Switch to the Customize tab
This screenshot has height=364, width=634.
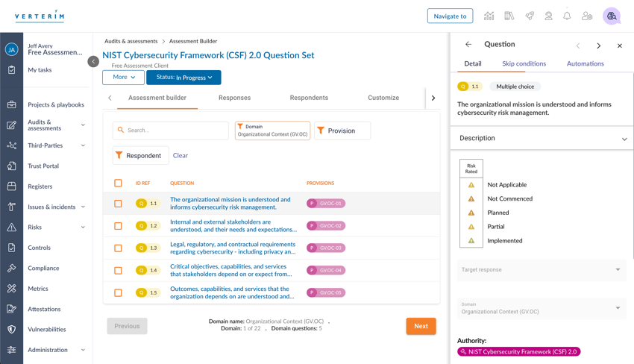(383, 98)
